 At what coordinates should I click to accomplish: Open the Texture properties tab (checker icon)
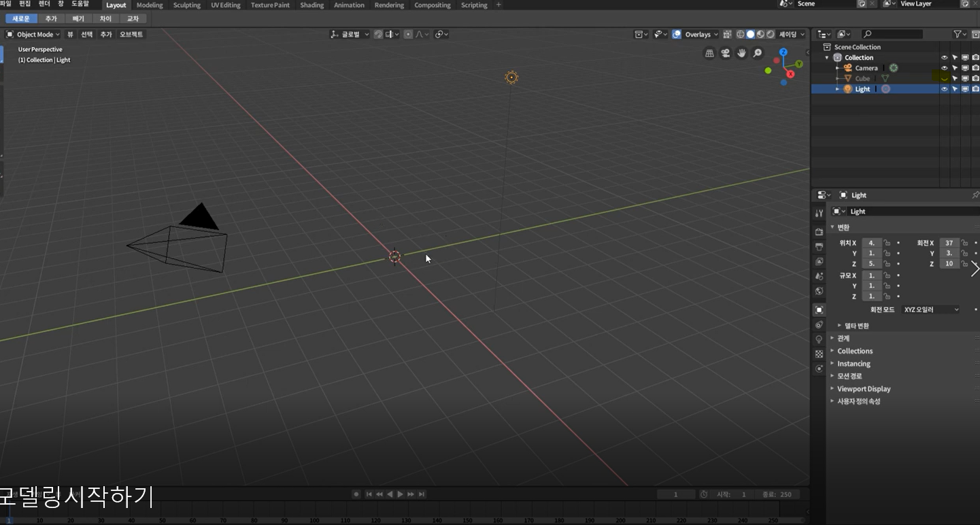(x=819, y=354)
